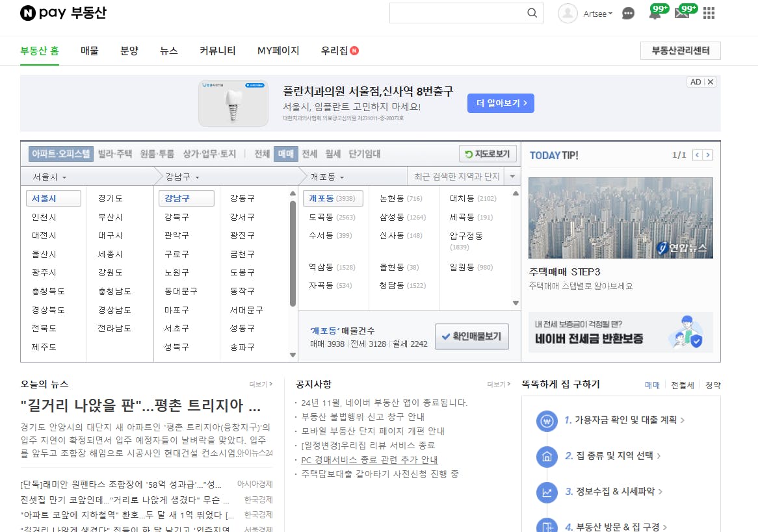Open 더보기 link for 공지사항
This screenshot has height=532, width=758.
[x=499, y=384]
